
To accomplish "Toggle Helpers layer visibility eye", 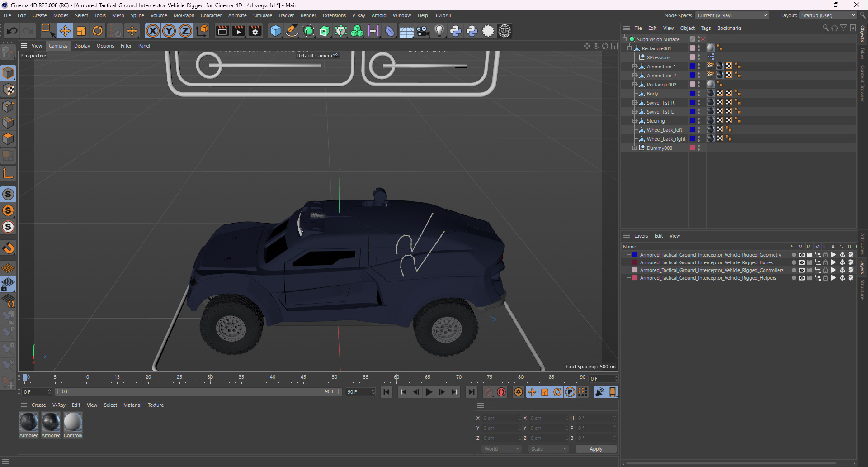I will (x=802, y=278).
